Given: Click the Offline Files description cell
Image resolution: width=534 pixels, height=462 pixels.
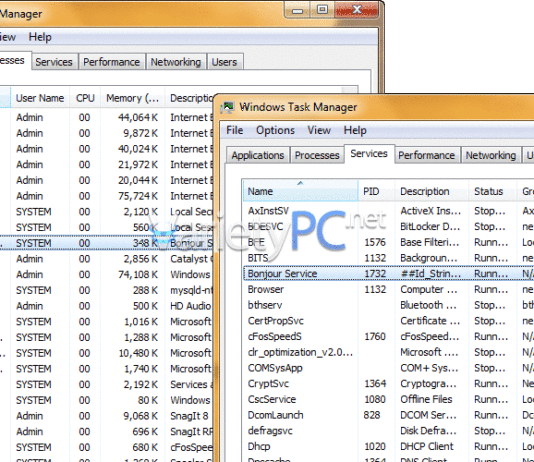Looking at the screenshot, I should click(x=426, y=399).
